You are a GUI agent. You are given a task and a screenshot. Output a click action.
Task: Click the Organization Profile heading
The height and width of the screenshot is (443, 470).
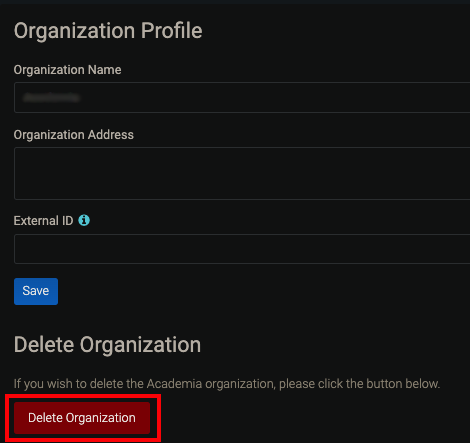(x=108, y=31)
